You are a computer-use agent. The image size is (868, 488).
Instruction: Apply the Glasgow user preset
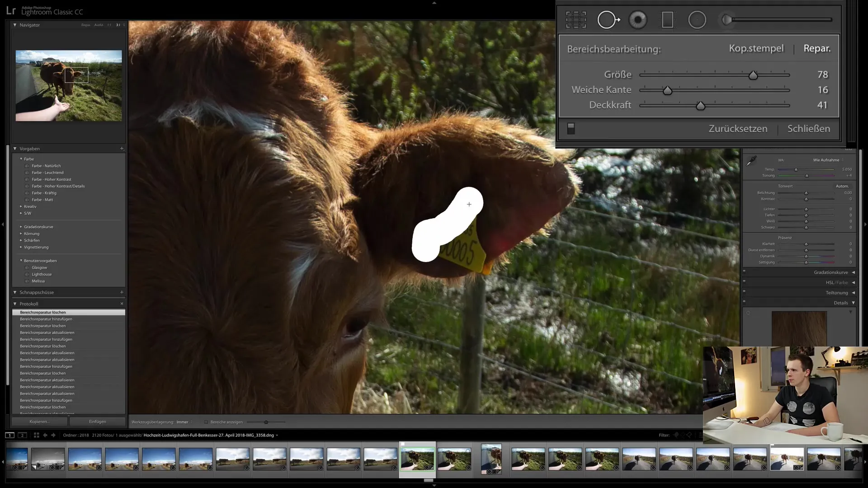[x=39, y=267]
